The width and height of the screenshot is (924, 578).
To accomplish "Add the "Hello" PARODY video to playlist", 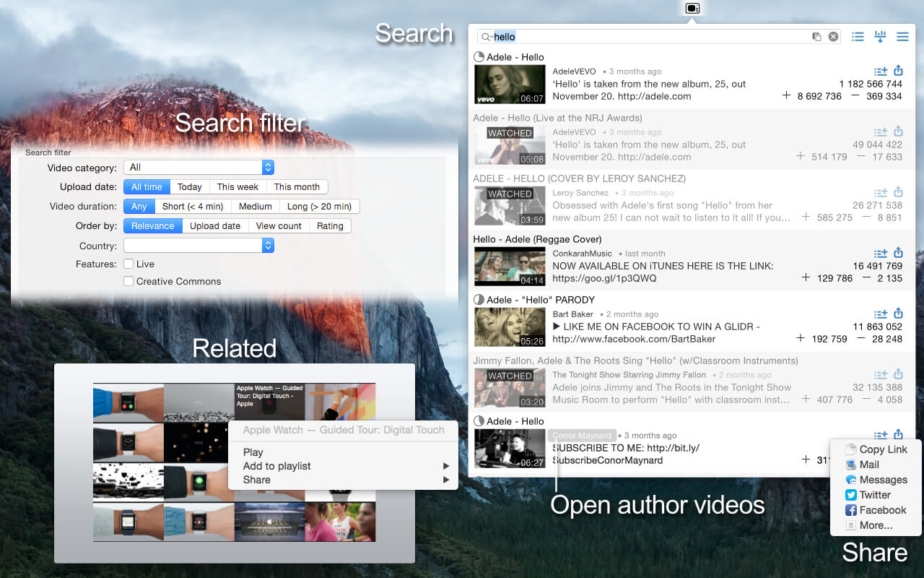I will click(x=881, y=314).
